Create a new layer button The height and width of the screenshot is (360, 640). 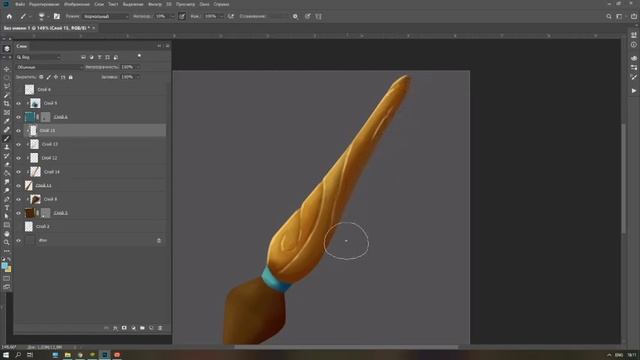pyautogui.click(x=151, y=328)
